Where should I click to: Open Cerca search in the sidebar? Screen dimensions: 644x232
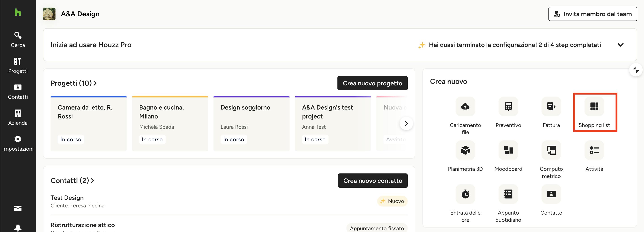pos(18,40)
